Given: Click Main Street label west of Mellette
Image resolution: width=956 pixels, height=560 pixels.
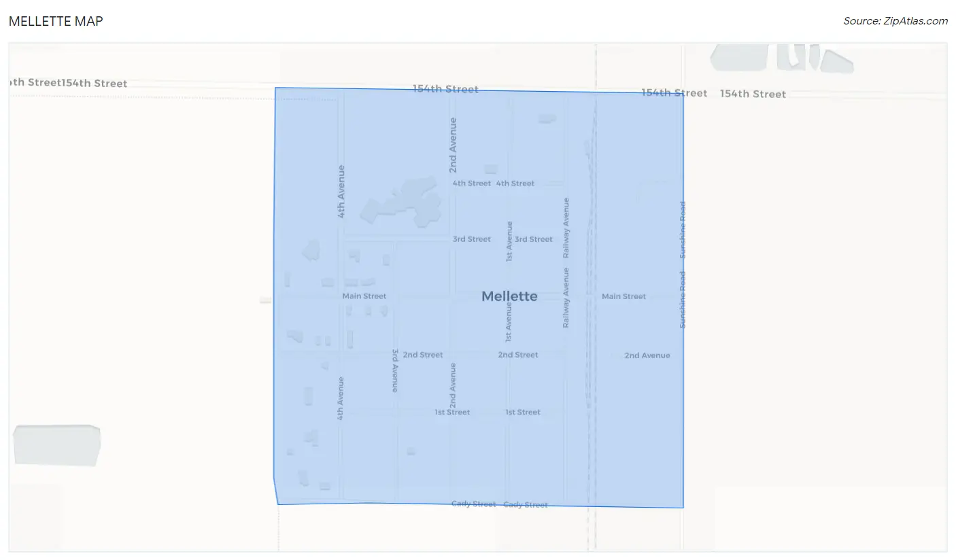Looking at the screenshot, I should [x=364, y=296].
